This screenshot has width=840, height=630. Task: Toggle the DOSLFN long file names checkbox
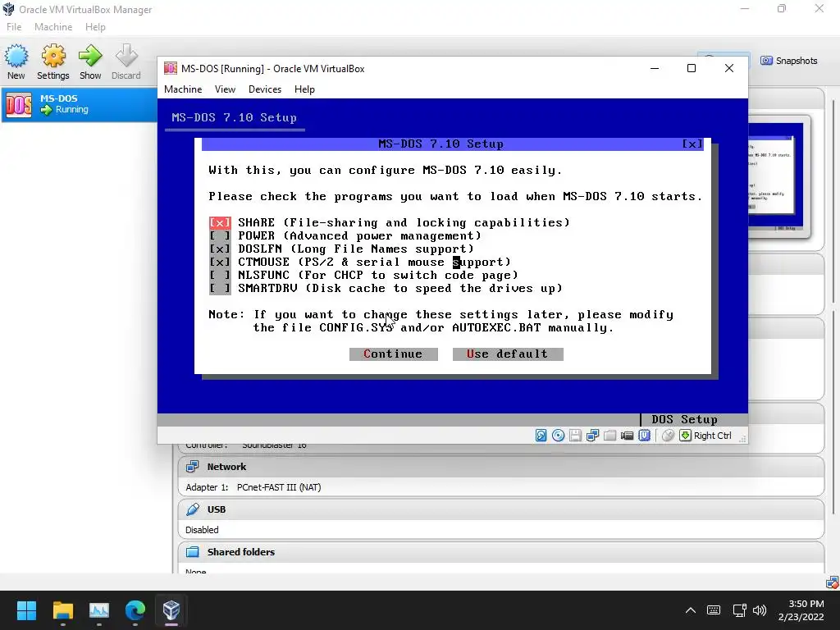pyautogui.click(x=220, y=249)
